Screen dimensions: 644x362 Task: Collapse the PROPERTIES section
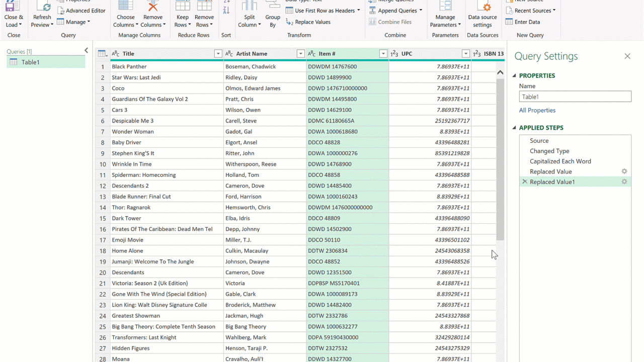(x=514, y=75)
